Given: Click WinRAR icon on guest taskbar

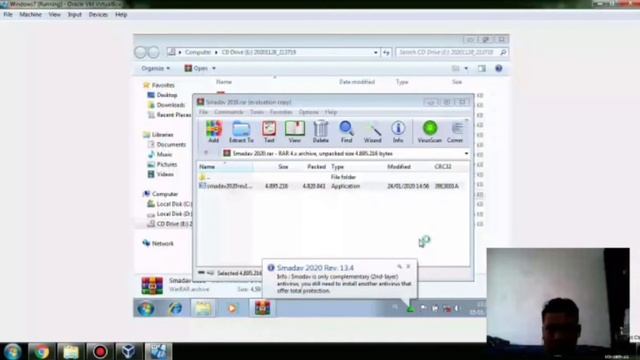Looking at the screenshot, I should pos(262,308).
